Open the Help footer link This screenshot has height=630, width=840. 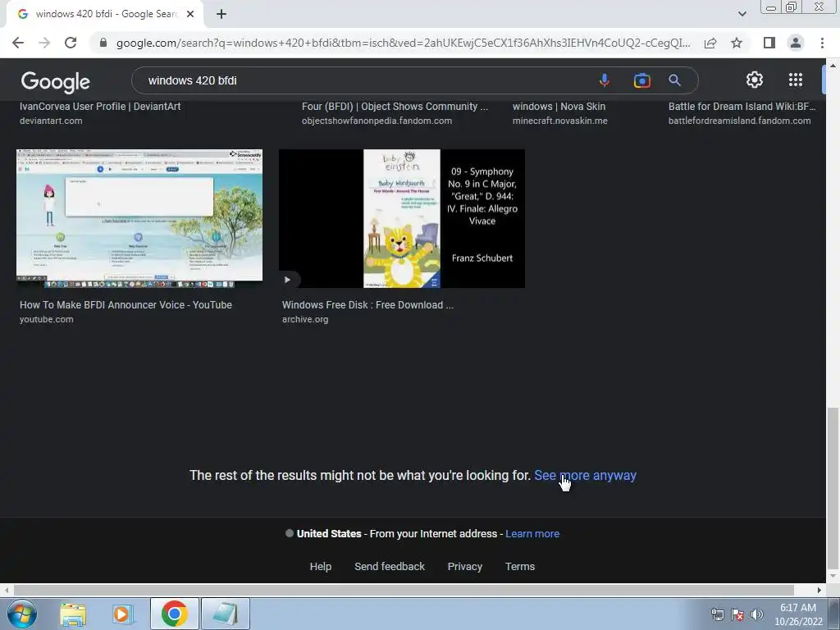click(x=321, y=566)
